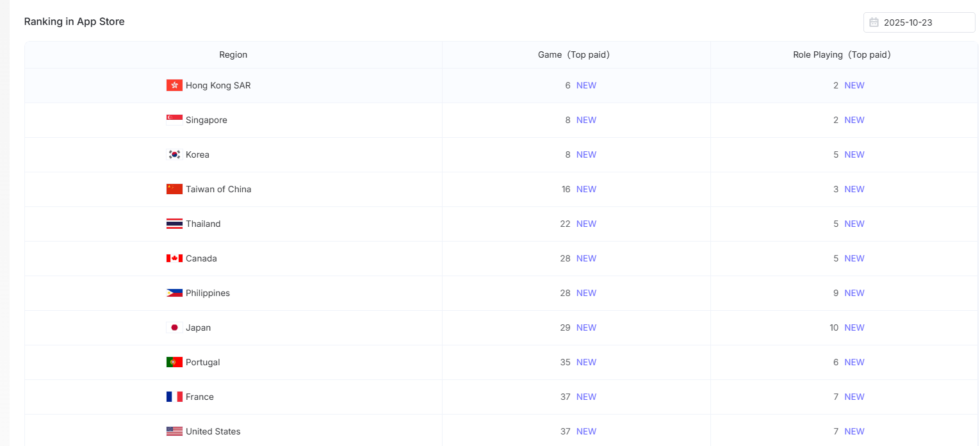Image resolution: width=980 pixels, height=446 pixels.
Task: Click the Japan flag icon
Action: [x=174, y=327]
